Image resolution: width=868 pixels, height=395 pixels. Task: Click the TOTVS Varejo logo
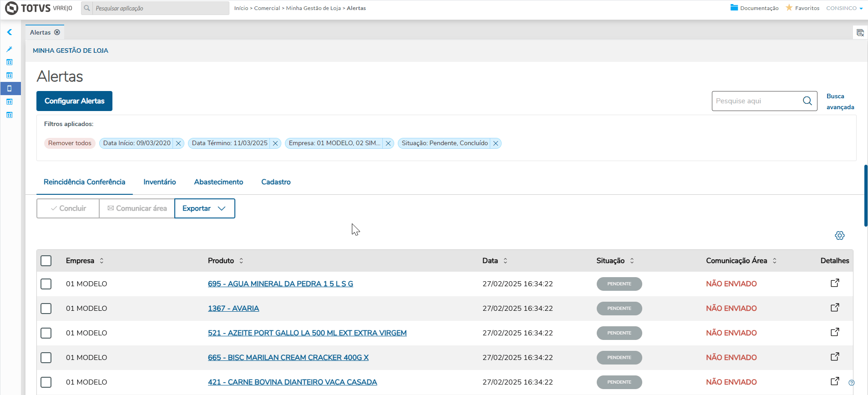pyautogui.click(x=39, y=8)
